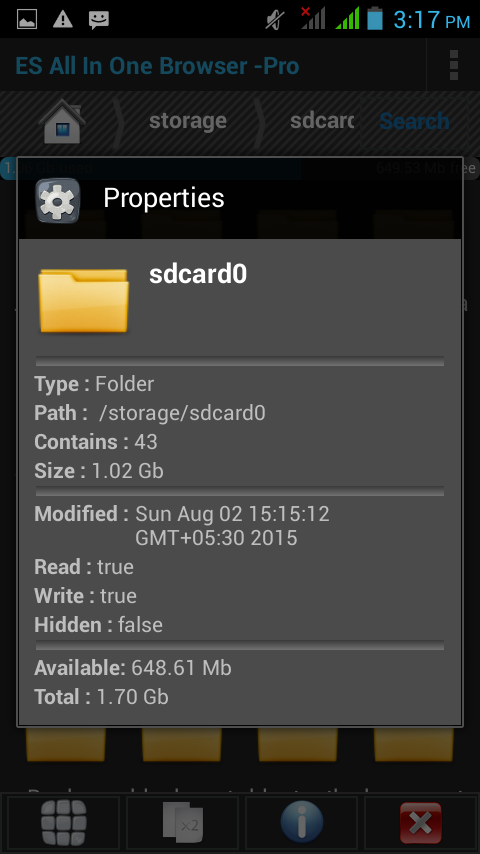Screen dimensions: 480x854
Task: Tap the copy x2 multi-select icon
Action: click(183, 822)
